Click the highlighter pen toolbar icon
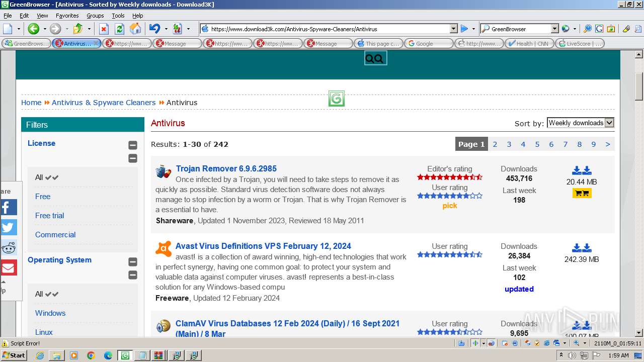The image size is (644, 362). tap(626, 29)
